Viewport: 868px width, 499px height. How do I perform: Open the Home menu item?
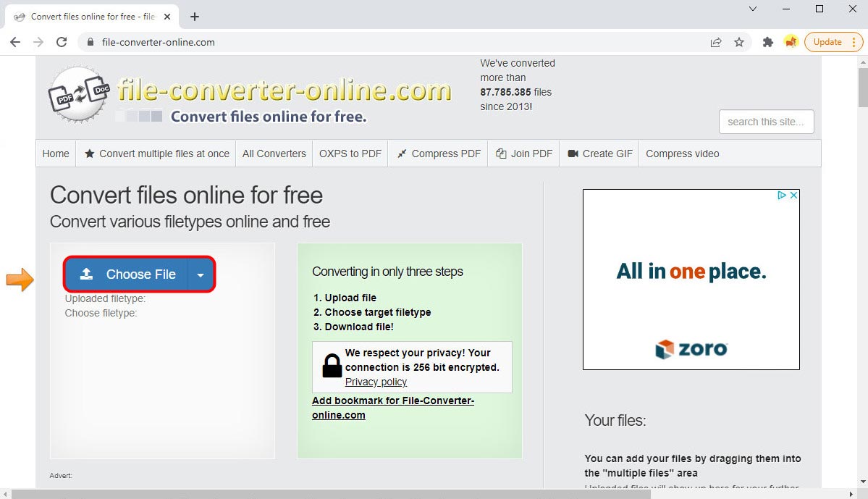[x=56, y=154]
